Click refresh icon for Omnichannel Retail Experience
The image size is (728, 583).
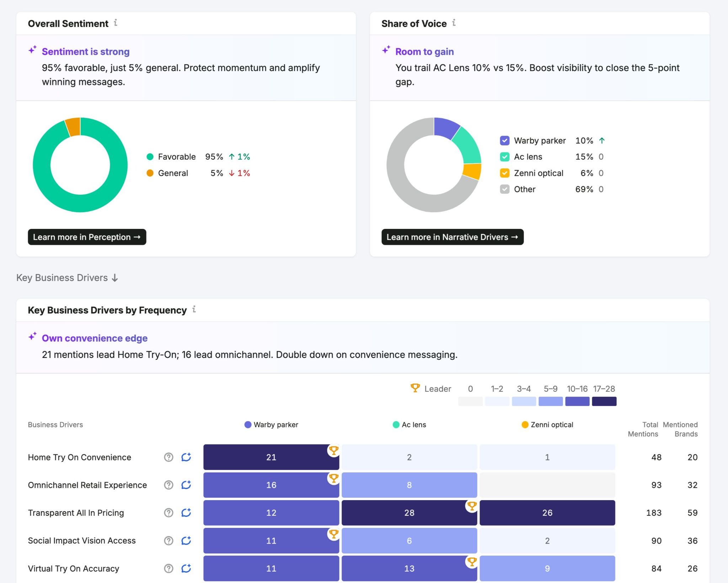pos(186,485)
